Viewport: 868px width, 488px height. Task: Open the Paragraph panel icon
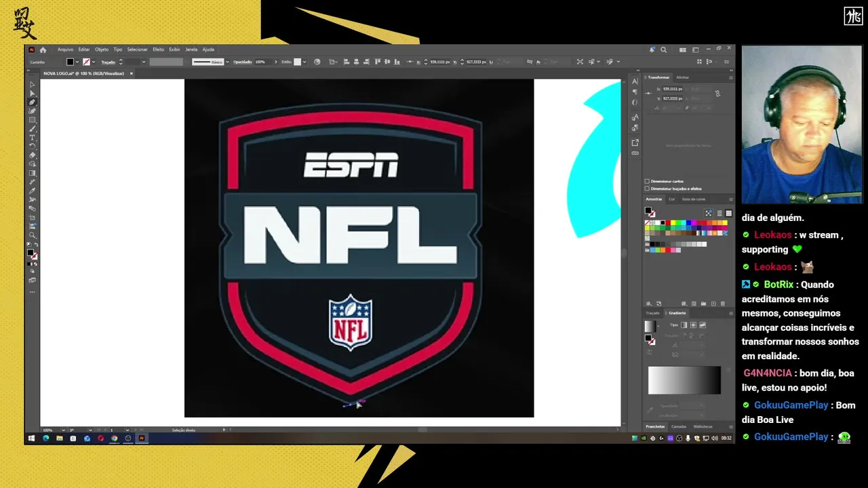635,92
